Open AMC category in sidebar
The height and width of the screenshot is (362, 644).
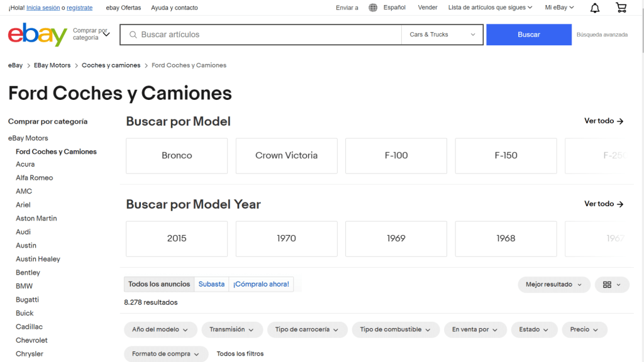click(24, 191)
